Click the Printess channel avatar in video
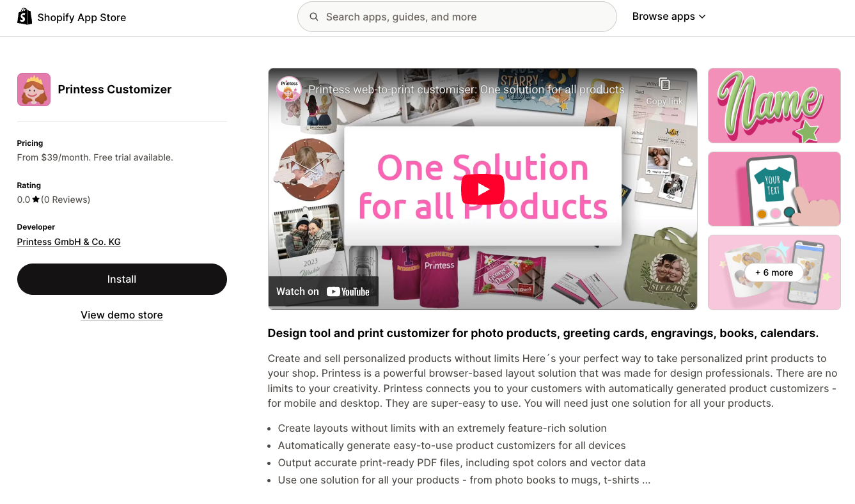 [289, 89]
